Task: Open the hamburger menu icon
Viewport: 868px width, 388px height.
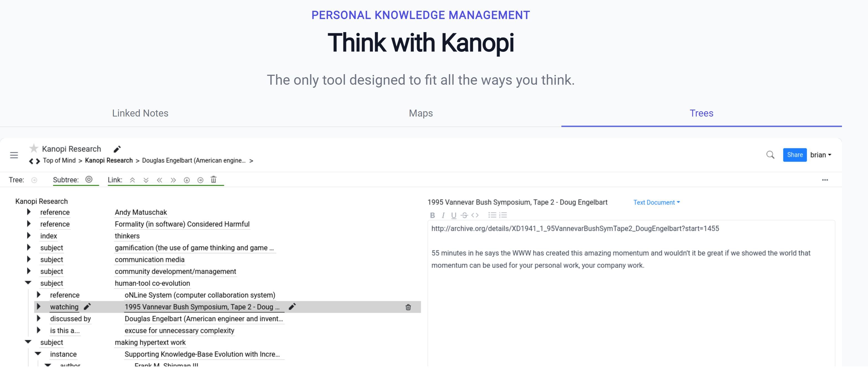Action: (14, 155)
